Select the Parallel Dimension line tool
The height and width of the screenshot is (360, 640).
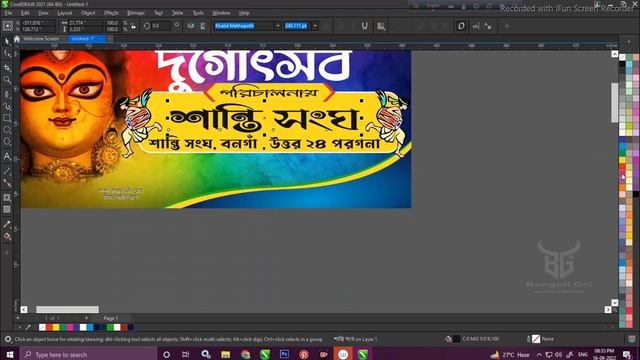click(x=7, y=171)
